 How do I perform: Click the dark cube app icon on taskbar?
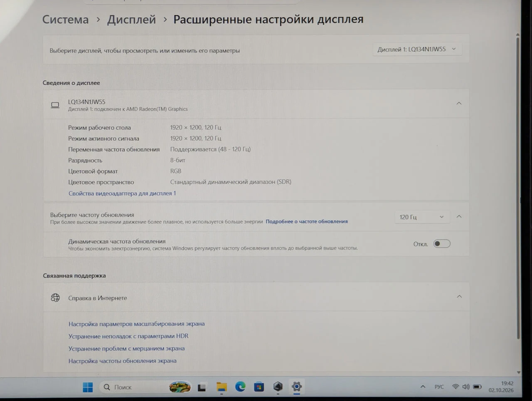click(x=278, y=387)
